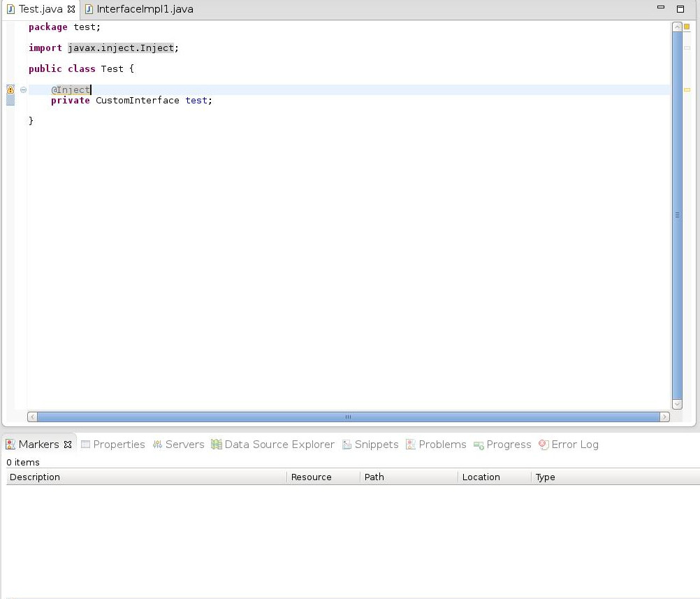Jump to warning annotation in overview ruler

[687, 89]
